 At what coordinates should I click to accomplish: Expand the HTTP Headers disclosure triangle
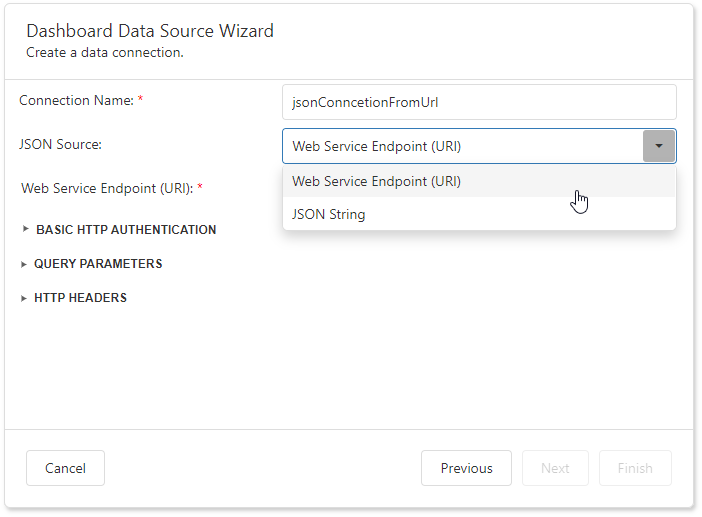tap(25, 298)
